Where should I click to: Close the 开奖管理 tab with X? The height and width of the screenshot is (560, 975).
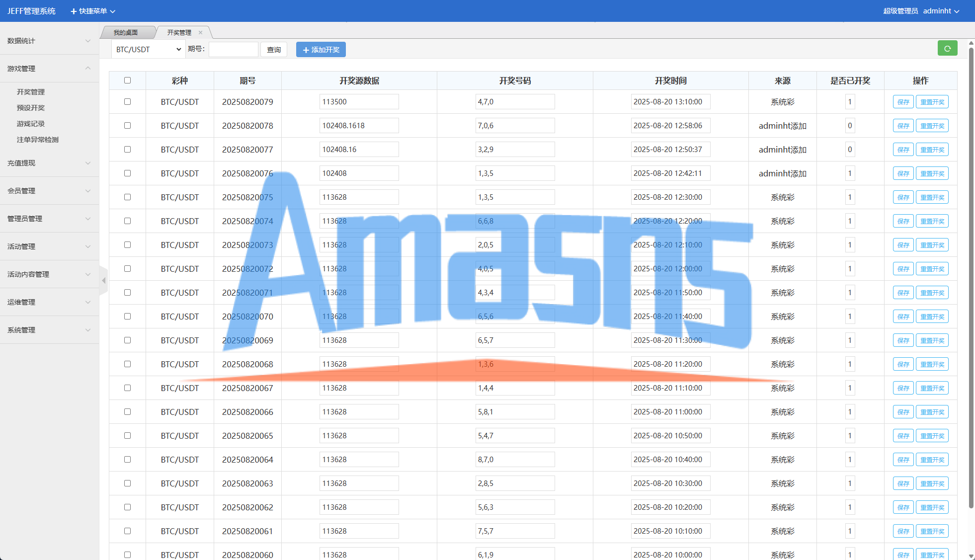click(x=201, y=33)
